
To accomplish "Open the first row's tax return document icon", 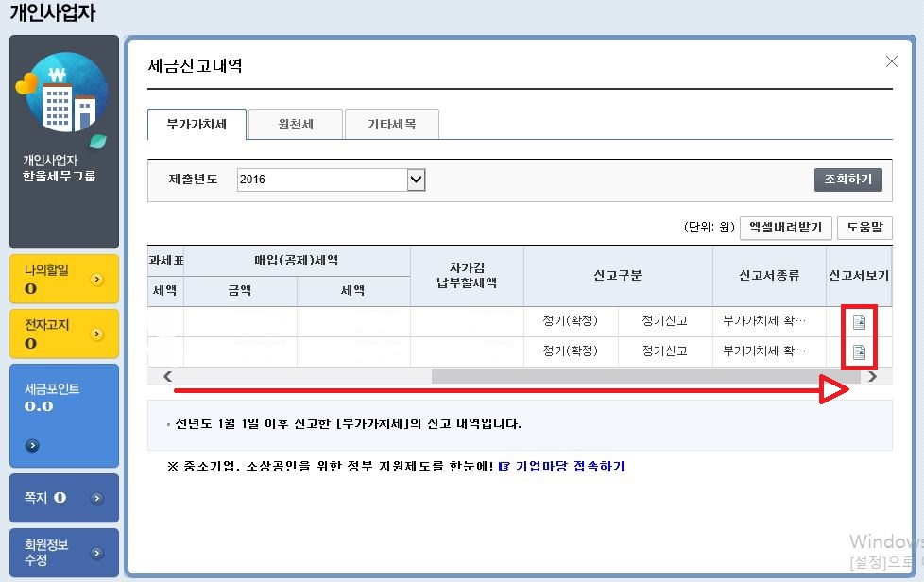I will (859, 322).
